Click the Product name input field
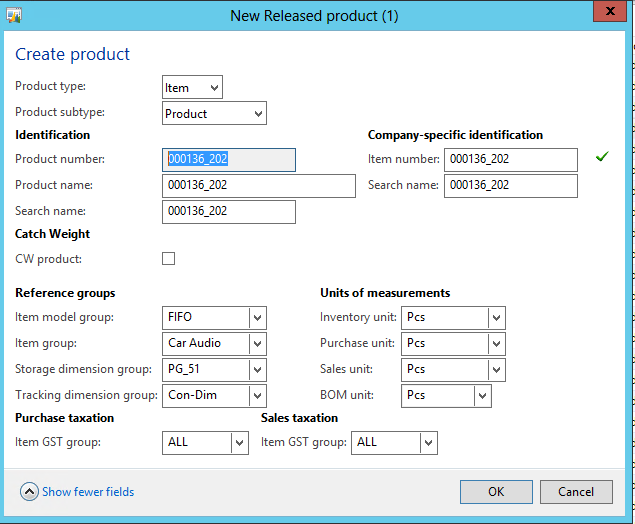The image size is (635, 524). point(258,186)
